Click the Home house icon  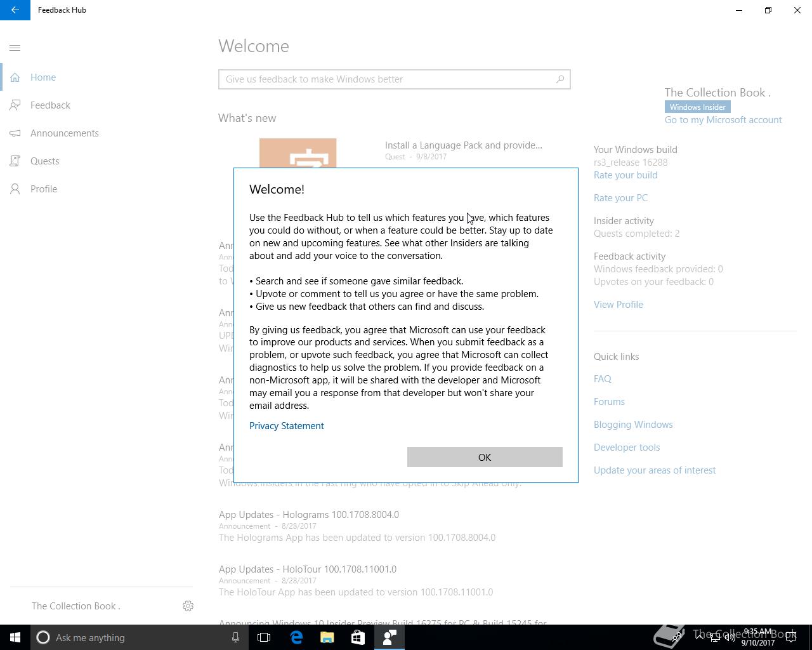[15, 77]
